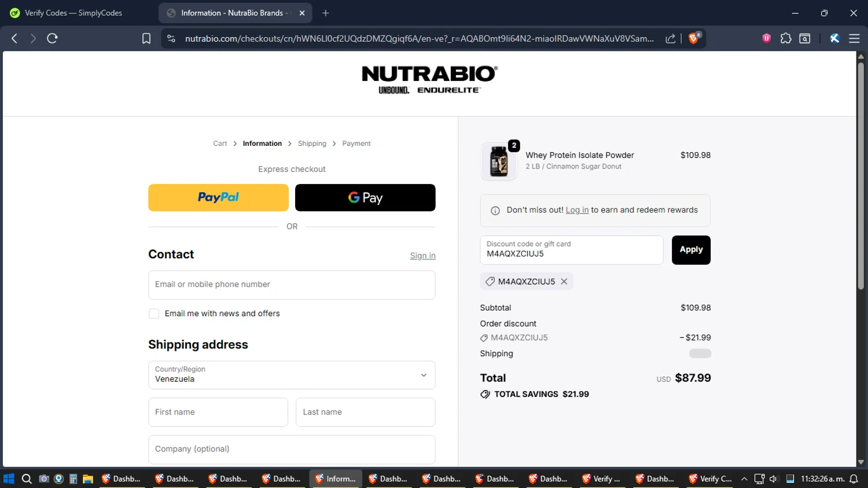Click the Whey Protein product thumbnail
The image size is (868, 488).
pos(499,161)
